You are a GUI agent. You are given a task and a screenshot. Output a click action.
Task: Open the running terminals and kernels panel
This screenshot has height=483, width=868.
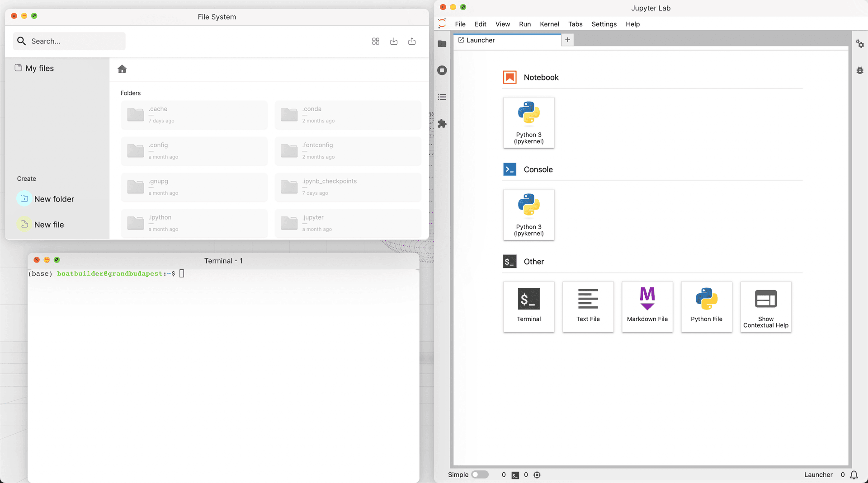[442, 70]
